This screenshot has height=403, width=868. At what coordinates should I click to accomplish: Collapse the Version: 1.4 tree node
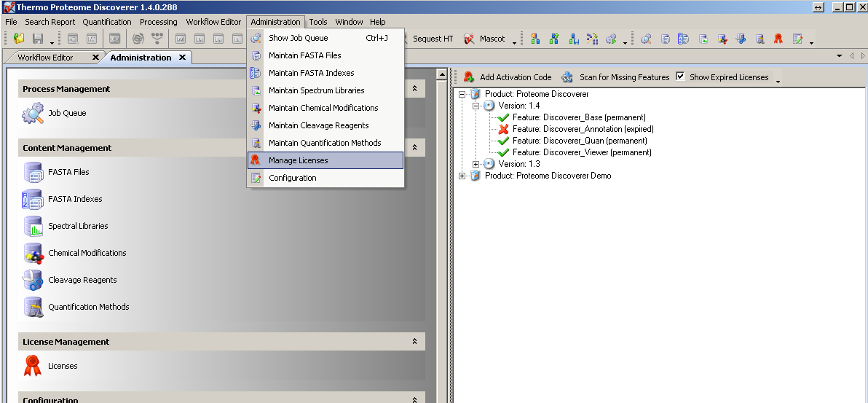tap(476, 106)
